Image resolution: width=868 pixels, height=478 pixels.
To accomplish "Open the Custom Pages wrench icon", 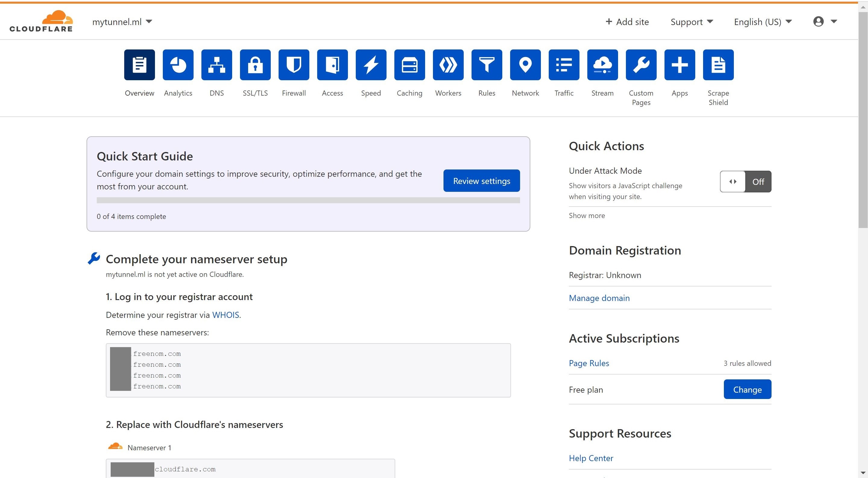I will 641,65.
